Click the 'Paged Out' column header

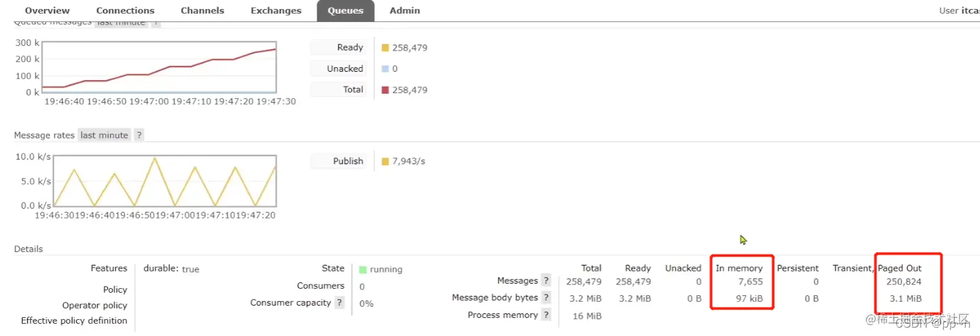[x=900, y=268]
